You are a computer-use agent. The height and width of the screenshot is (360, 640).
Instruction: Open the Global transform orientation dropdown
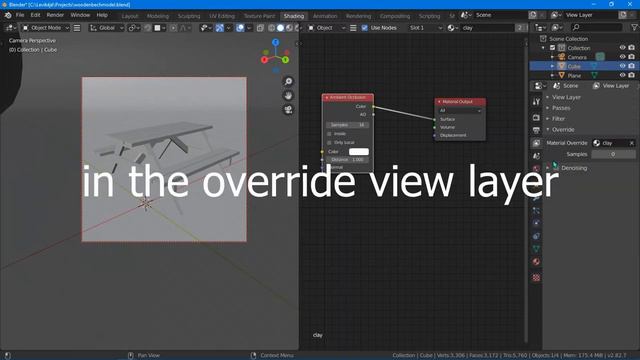pyautogui.click(x=107, y=28)
